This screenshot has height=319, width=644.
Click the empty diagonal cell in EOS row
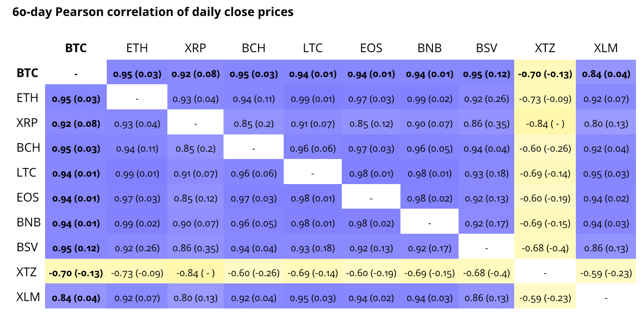[371, 198]
